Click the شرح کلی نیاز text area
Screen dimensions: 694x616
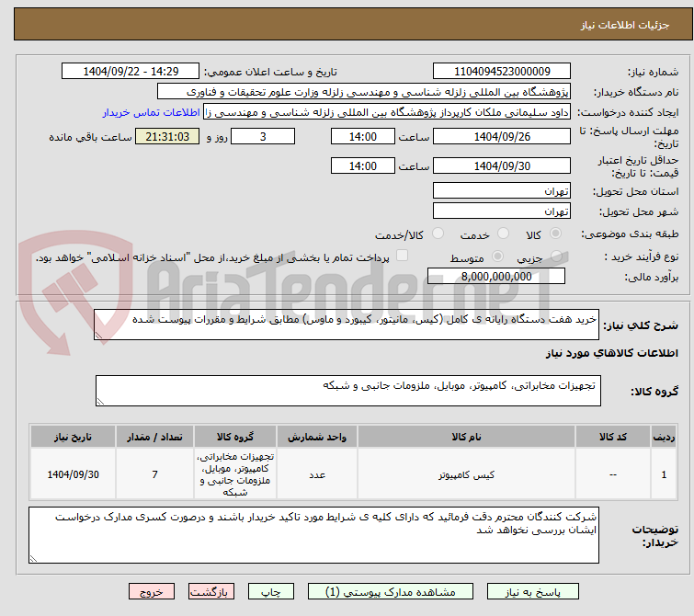[347, 325]
